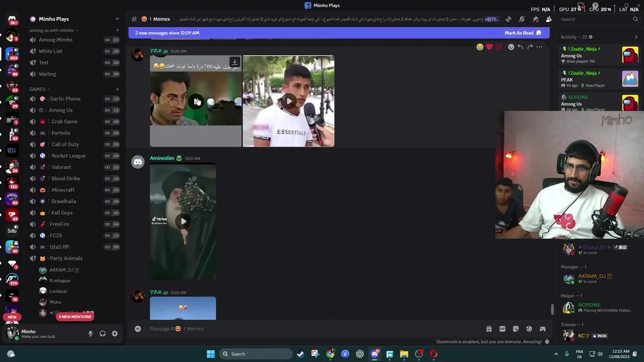Add channel to among us with mimho category
This screenshot has width=644, height=362.
(117, 30)
